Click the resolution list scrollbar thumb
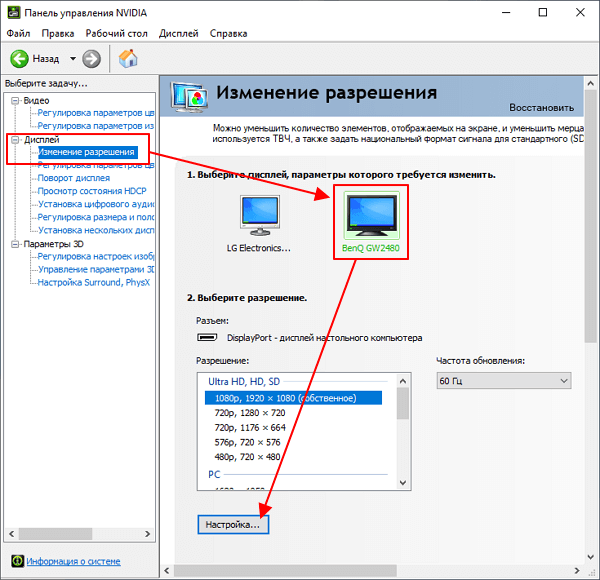The image size is (600, 580). (x=403, y=403)
